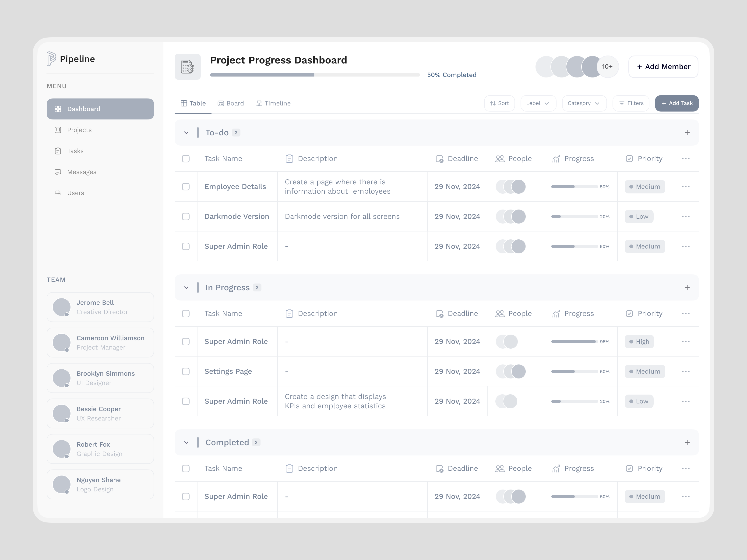Open the Projects section via its folder icon

click(x=58, y=130)
